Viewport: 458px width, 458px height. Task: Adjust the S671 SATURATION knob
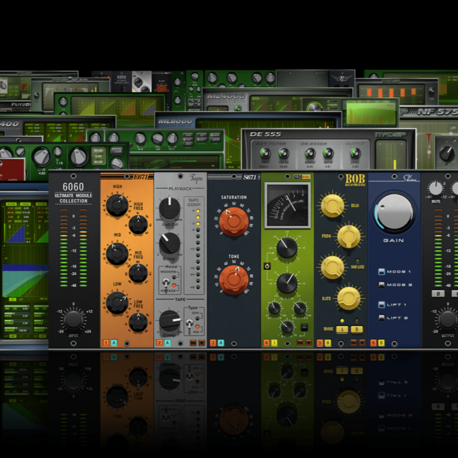coord(234,221)
